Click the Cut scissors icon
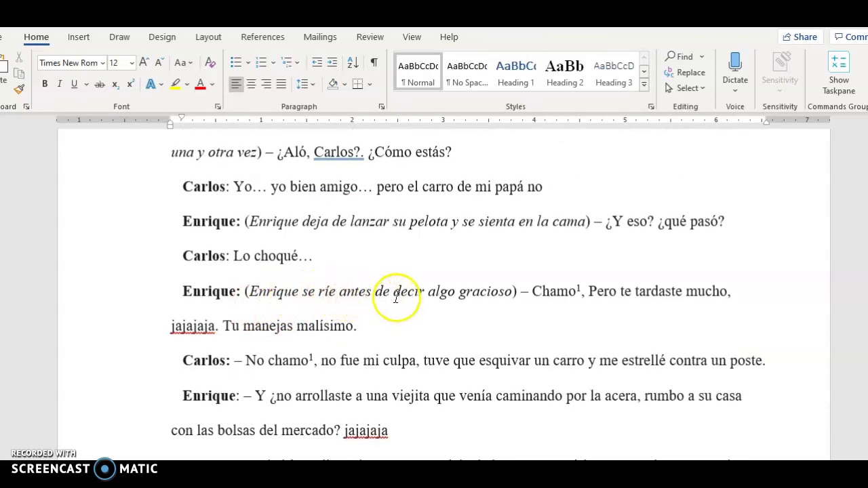The height and width of the screenshot is (488, 868). pyautogui.click(x=18, y=58)
